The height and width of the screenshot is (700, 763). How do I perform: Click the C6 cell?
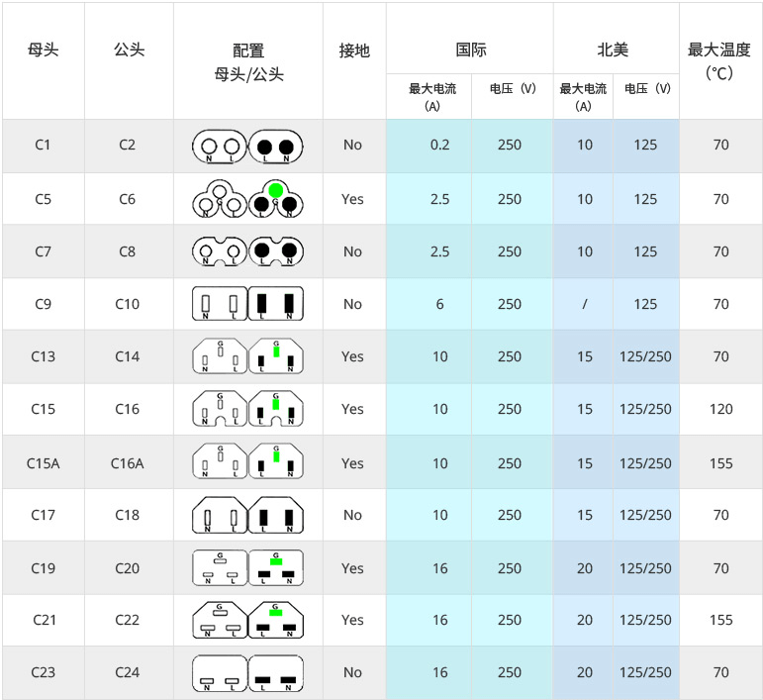click(127, 199)
